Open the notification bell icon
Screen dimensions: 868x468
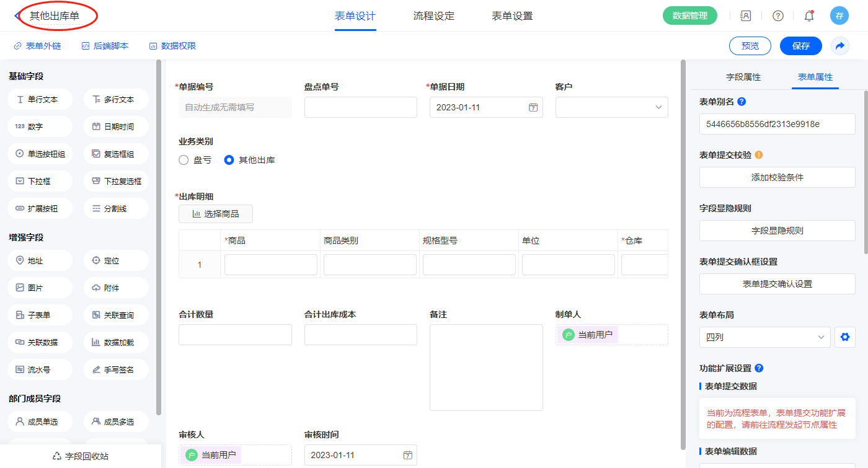point(808,16)
